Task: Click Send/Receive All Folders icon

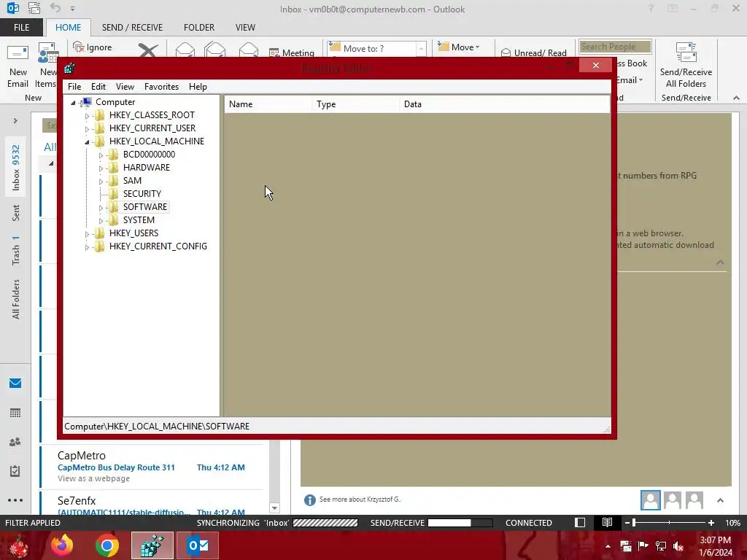Action: (x=686, y=52)
